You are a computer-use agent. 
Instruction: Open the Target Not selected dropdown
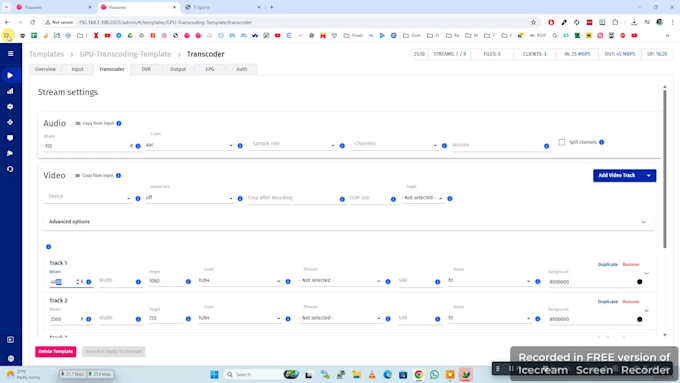click(x=422, y=198)
